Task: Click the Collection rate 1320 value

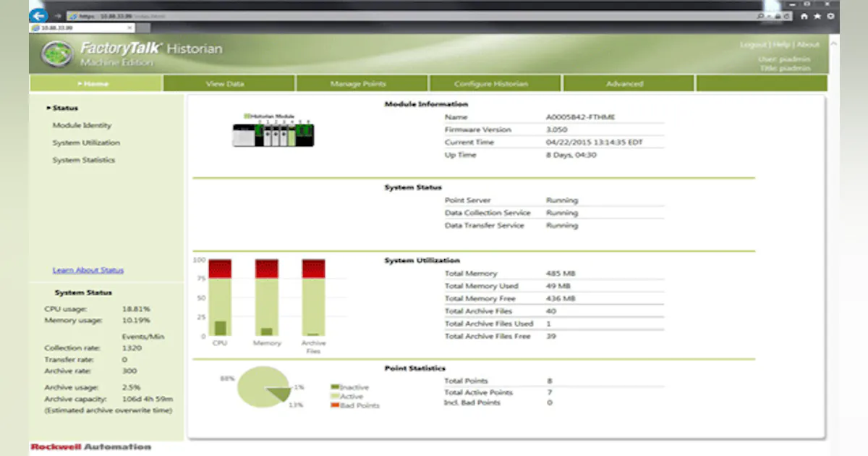Action: (x=132, y=348)
